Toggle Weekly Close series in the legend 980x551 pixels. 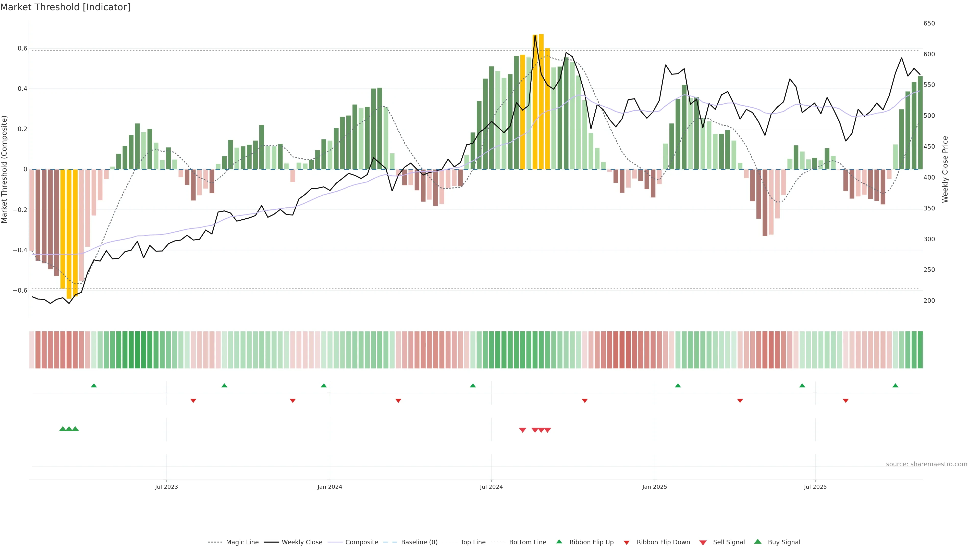click(x=302, y=542)
